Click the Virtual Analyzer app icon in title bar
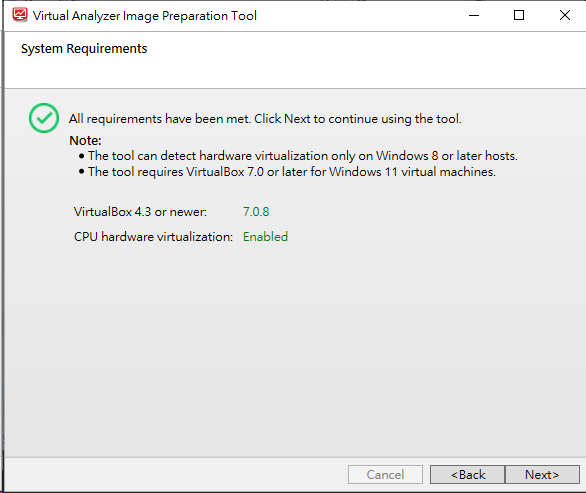The height and width of the screenshot is (493, 586). (x=20, y=15)
